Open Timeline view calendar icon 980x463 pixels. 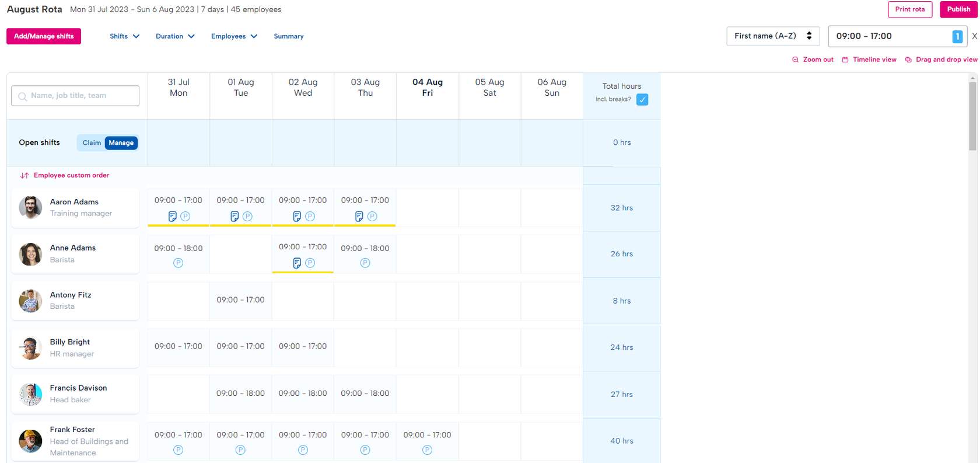point(845,60)
